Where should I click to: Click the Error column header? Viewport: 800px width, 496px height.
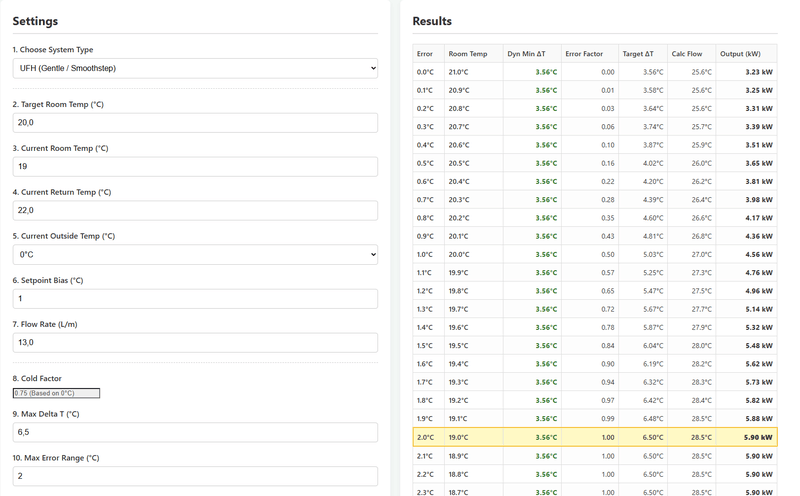tap(425, 54)
